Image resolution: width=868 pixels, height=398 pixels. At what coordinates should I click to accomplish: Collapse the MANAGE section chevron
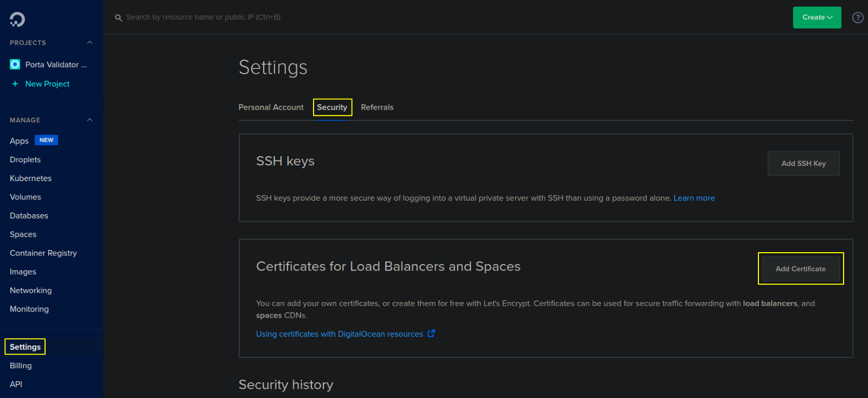pyautogui.click(x=90, y=120)
